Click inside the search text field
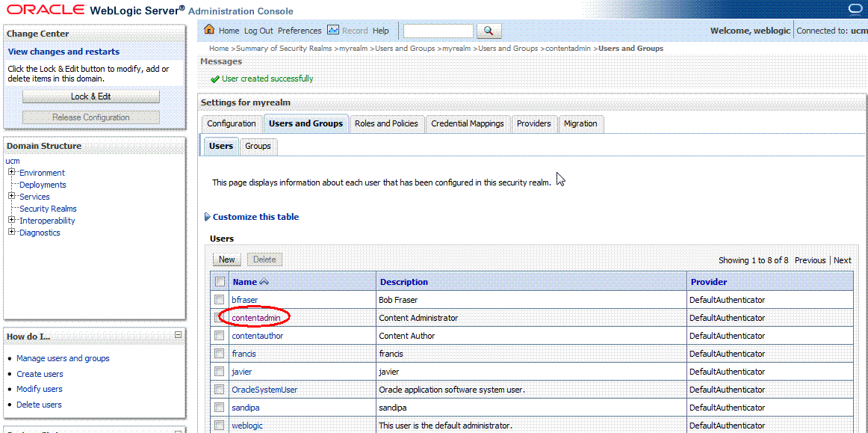Screen dimensions: 868x433 (x=438, y=31)
